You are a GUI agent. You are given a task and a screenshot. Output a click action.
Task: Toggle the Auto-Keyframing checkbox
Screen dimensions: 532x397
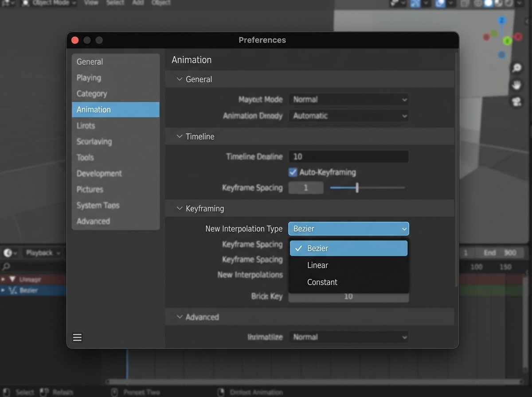(293, 172)
